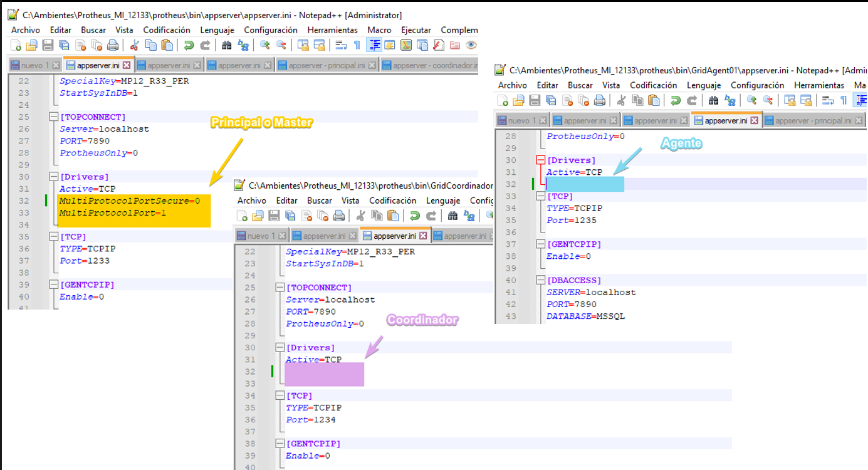Toggle horizontal scroll sync in left appserver window
The width and height of the screenshot is (868, 470).
point(320,45)
